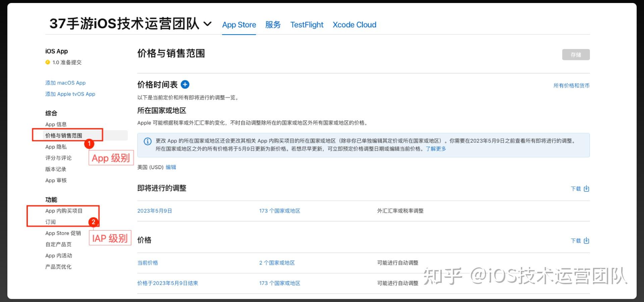Open the 当前价格 link
This screenshot has width=644, height=302.
coord(148,263)
